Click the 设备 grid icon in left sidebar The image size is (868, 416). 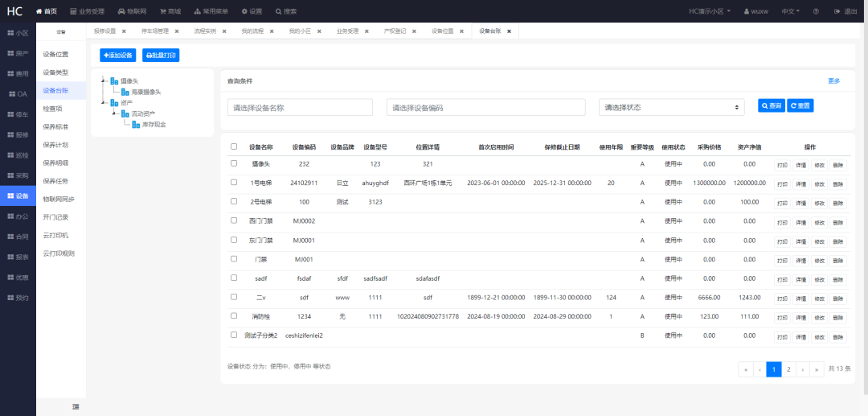pyautogui.click(x=10, y=196)
